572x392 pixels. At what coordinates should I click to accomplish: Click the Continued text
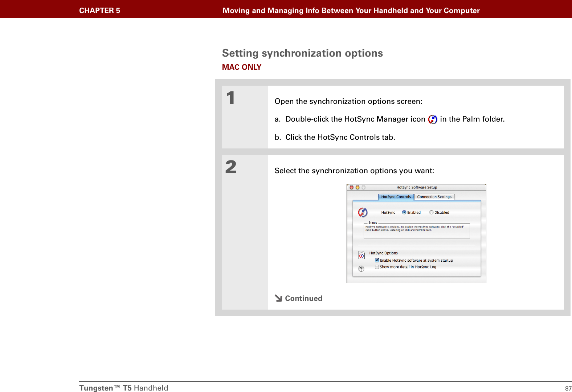tap(303, 298)
